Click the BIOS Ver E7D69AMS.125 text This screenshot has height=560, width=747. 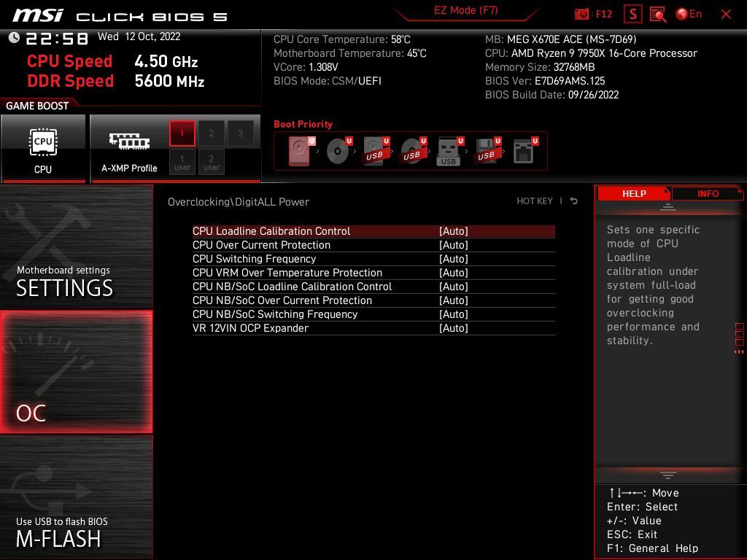[545, 81]
